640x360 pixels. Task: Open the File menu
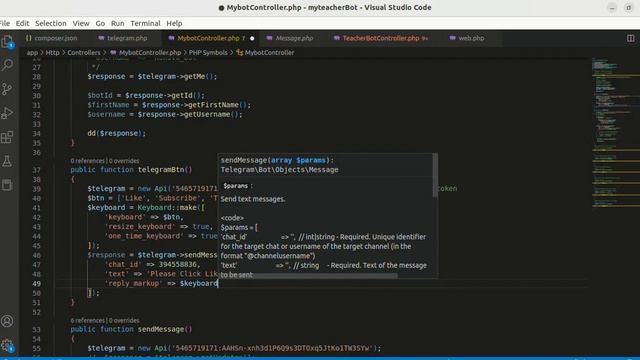5,23
